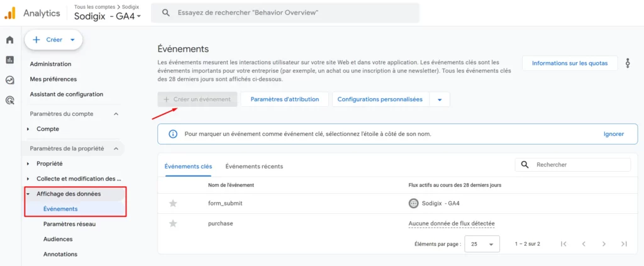This screenshot has height=266, width=644.
Task: Dismiss banner with Ignorer link
Action: coord(614,134)
